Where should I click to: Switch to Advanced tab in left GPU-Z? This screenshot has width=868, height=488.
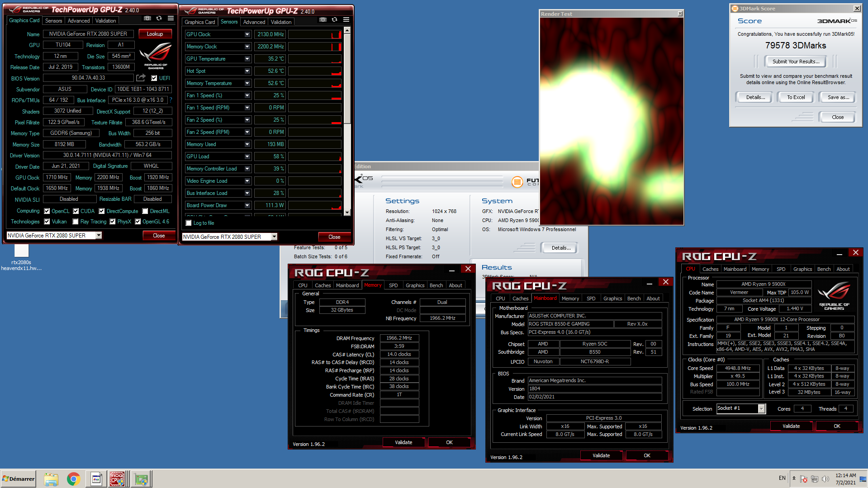pyautogui.click(x=79, y=21)
